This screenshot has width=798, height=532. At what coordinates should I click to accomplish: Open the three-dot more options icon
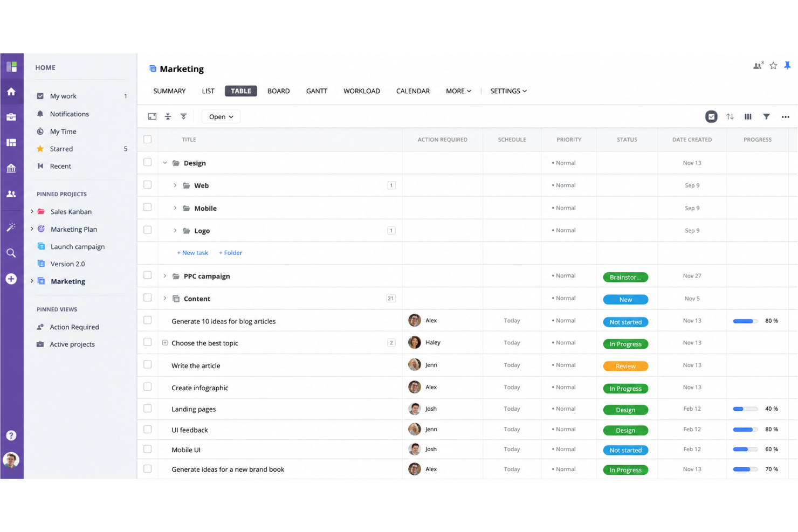click(786, 117)
